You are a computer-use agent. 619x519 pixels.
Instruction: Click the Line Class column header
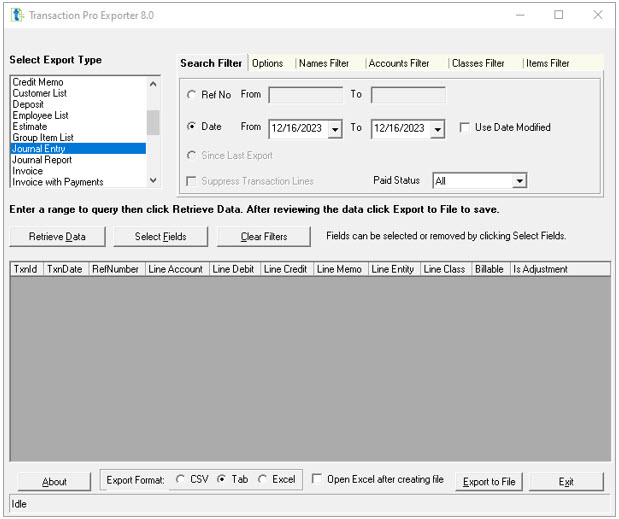point(446,269)
